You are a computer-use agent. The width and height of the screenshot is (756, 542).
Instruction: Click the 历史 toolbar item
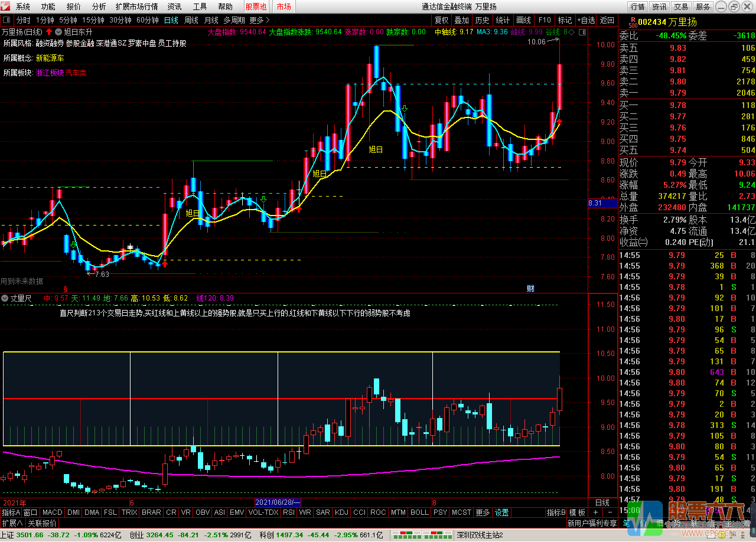click(x=482, y=20)
